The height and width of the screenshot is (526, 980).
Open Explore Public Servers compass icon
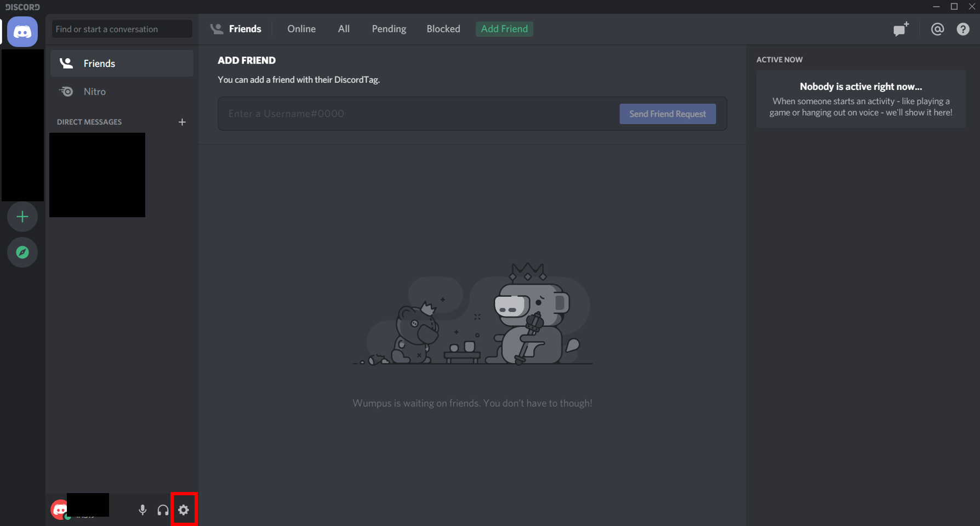click(x=22, y=252)
